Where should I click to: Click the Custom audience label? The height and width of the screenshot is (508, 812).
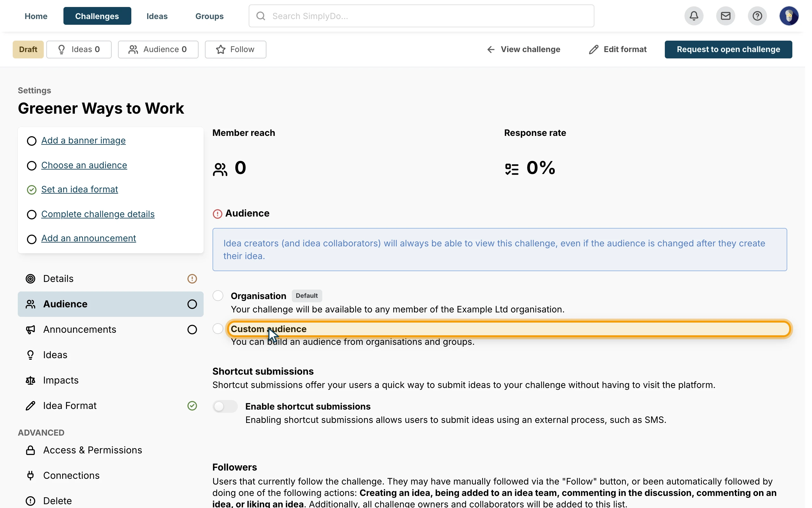268,329
